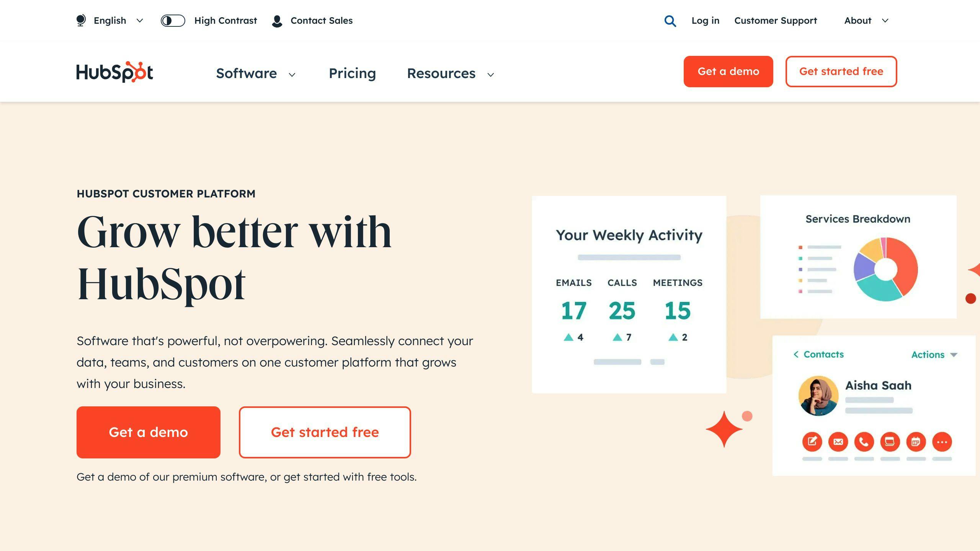Select the Pricing menu item
This screenshot has height=551, width=980.
tap(352, 72)
